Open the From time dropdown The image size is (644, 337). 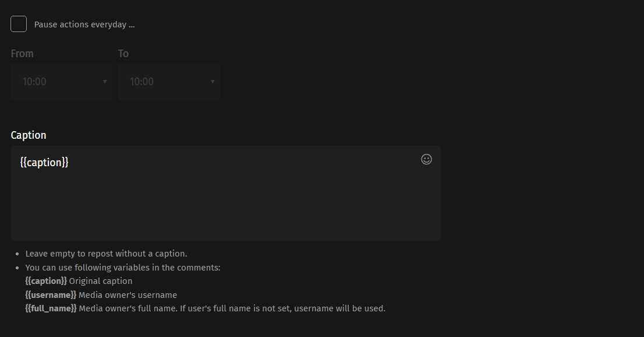pyautogui.click(x=61, y=82)
